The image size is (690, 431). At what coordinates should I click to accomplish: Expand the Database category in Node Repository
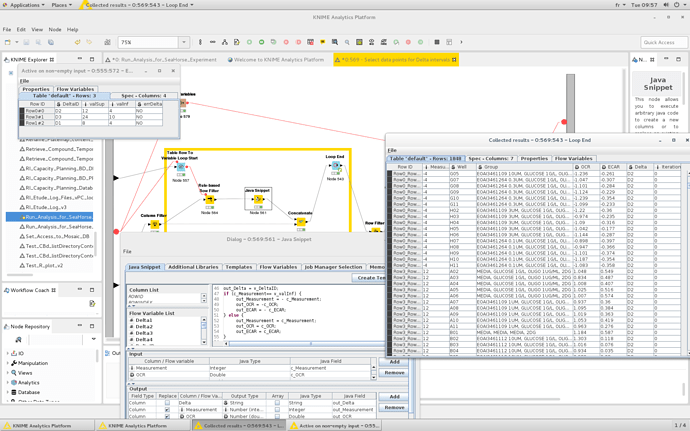click(x=7, y=392)
